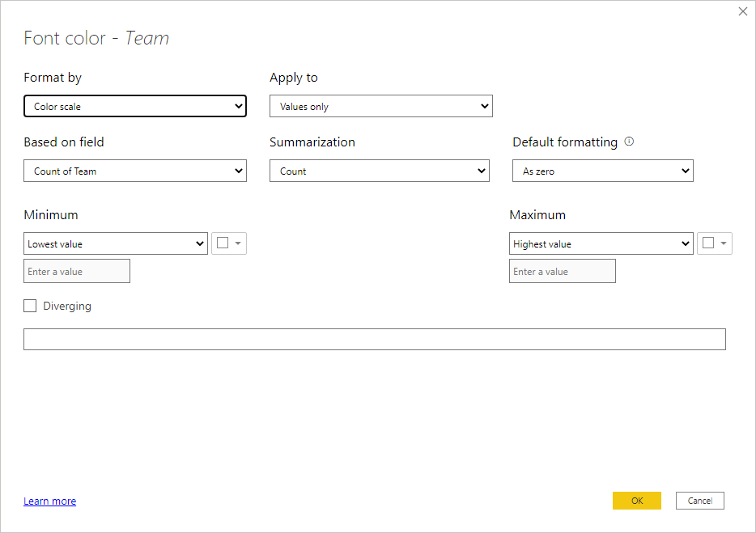
Task: Open the Summarization dropdown
Action: coord(380,171)
